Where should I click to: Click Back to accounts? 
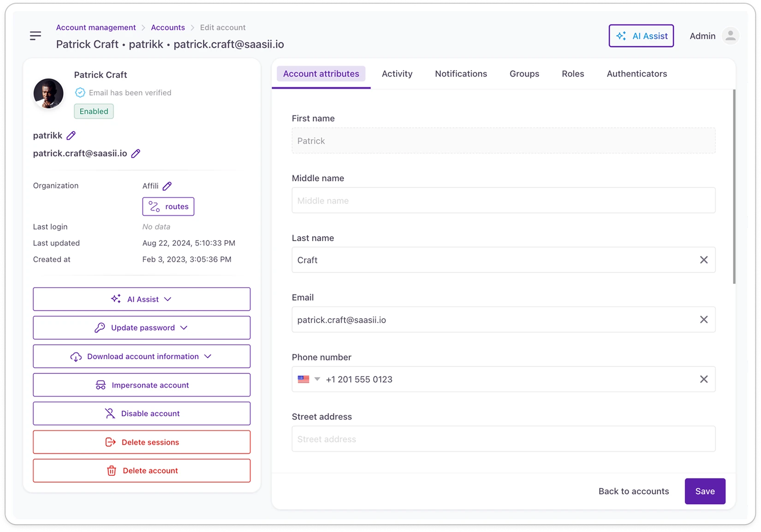click(634, 491)
